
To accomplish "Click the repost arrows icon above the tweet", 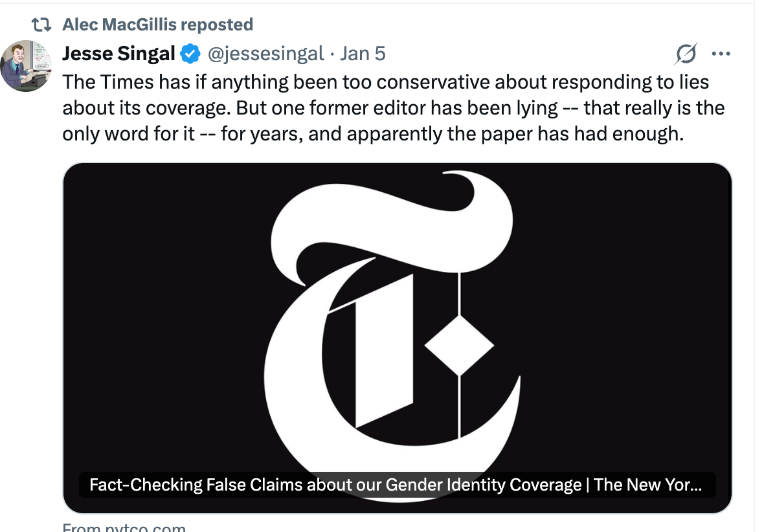I will tap(42, 25).
